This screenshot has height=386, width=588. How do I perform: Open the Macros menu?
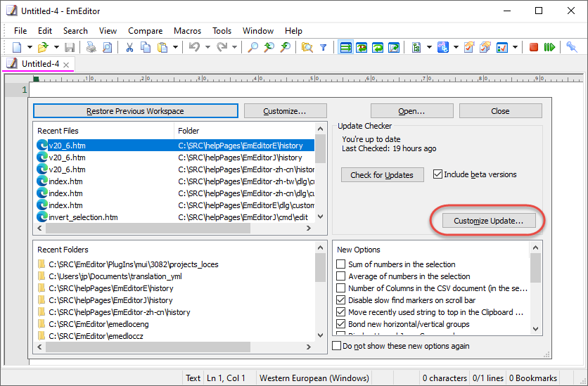tap(187, 31)
